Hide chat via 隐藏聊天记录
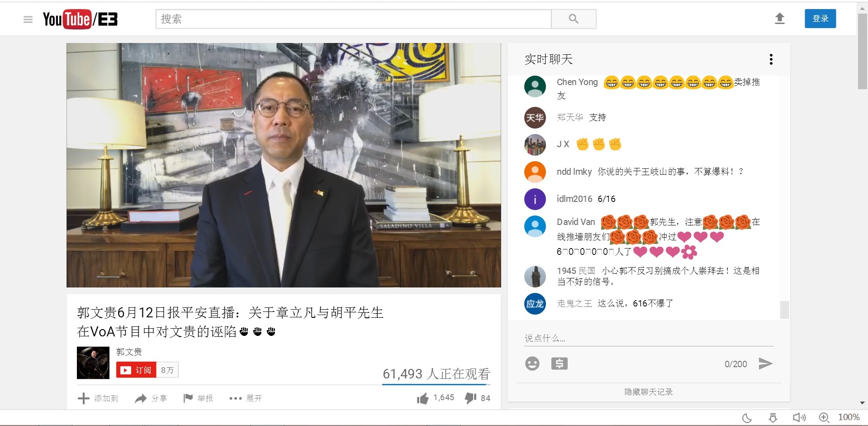Viewport: 868px width, 426px height. (649, 392)
